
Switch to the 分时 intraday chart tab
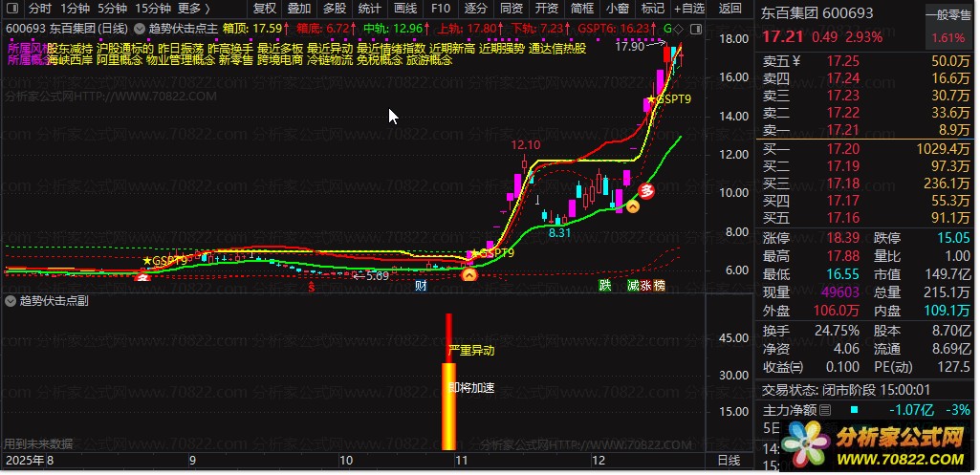point(40,9)
